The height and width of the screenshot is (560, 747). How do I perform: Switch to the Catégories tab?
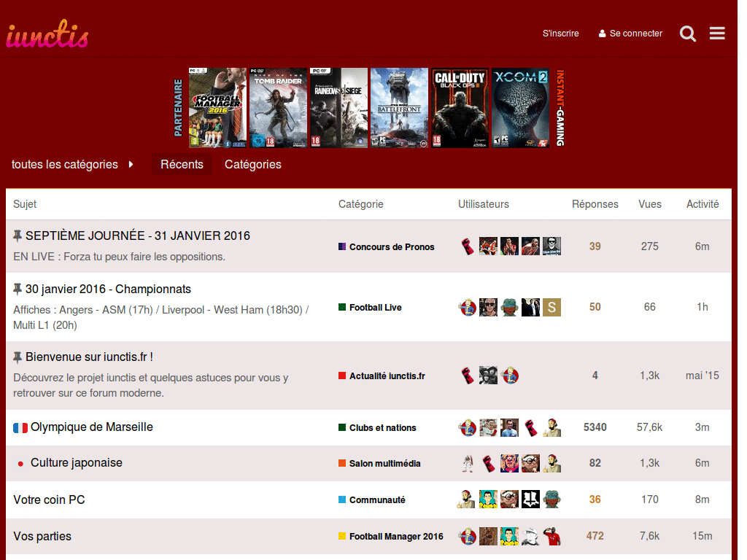click(x=253, y=164)
